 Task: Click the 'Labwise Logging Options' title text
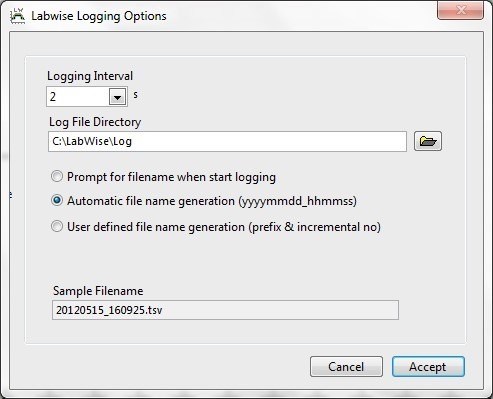pos(99,16)
